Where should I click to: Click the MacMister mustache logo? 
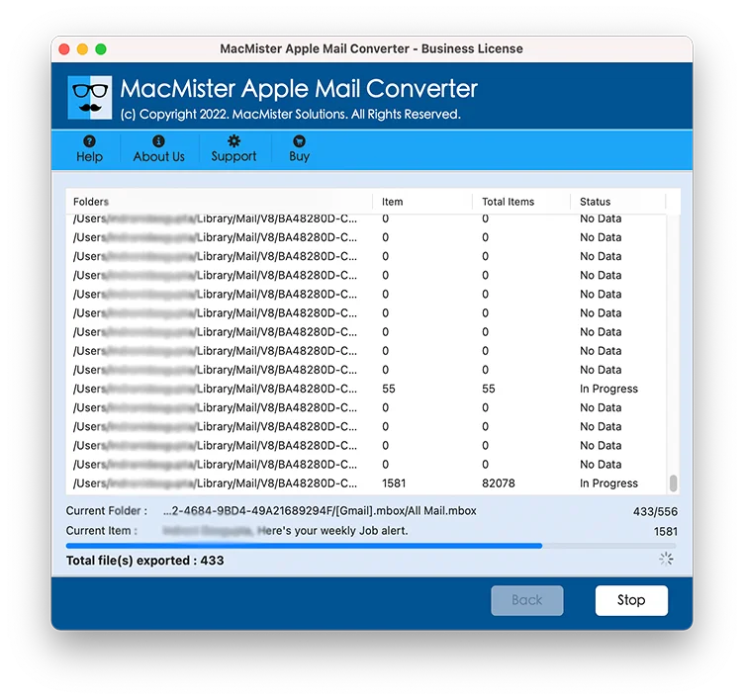click(x=90, y=97)
